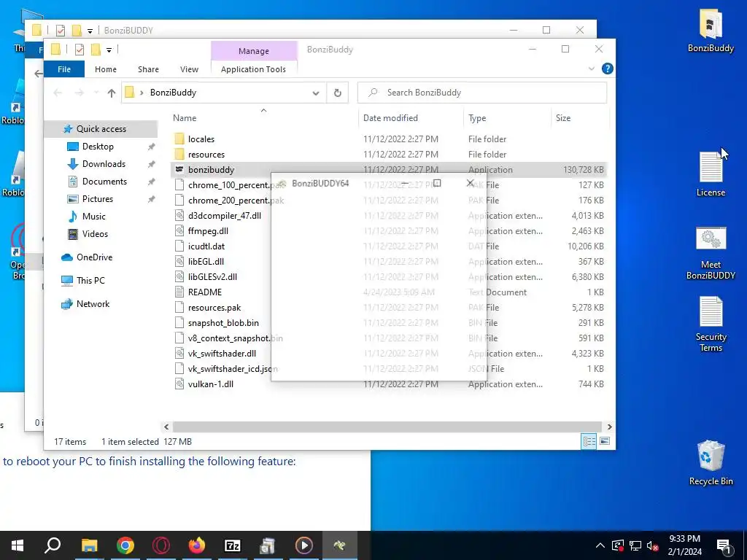Open Music in navigation pane

point(93,217)
